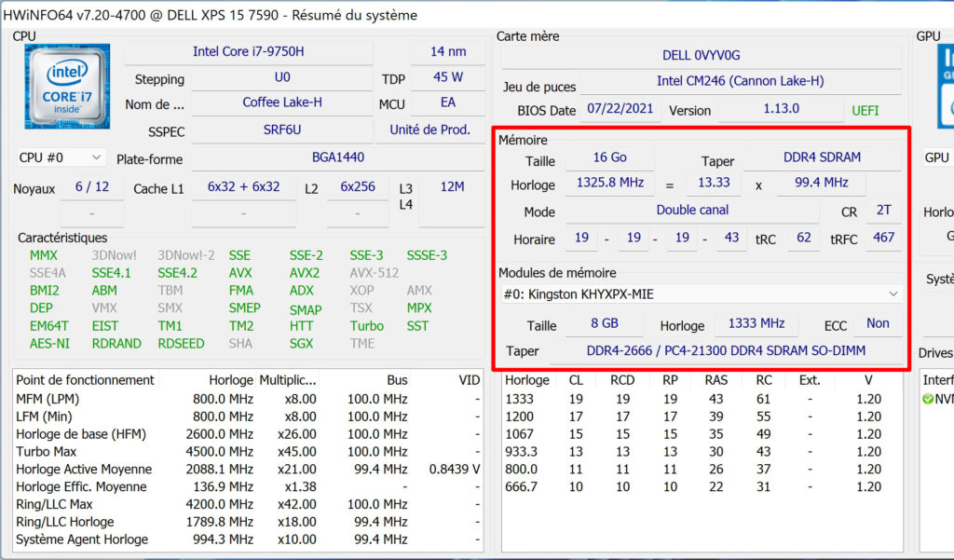This screenshot has height=560, width=954.
Task: Click the Double canal mode field
Action: 692,211
